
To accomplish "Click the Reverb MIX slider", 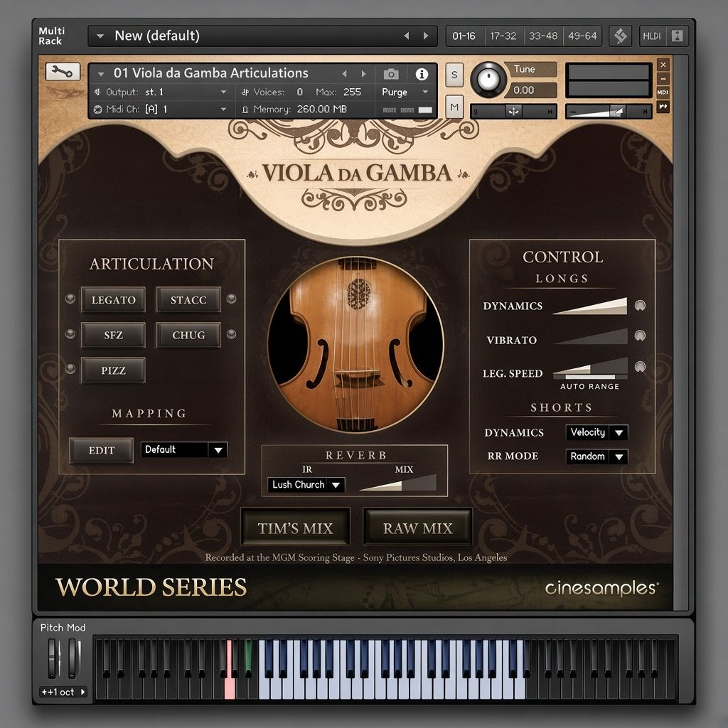I will tap(398, 483).
